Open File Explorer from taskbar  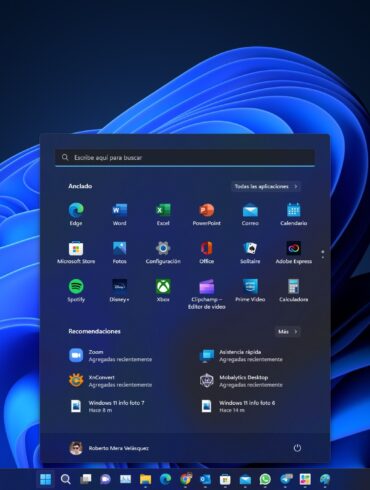(145, 479)
